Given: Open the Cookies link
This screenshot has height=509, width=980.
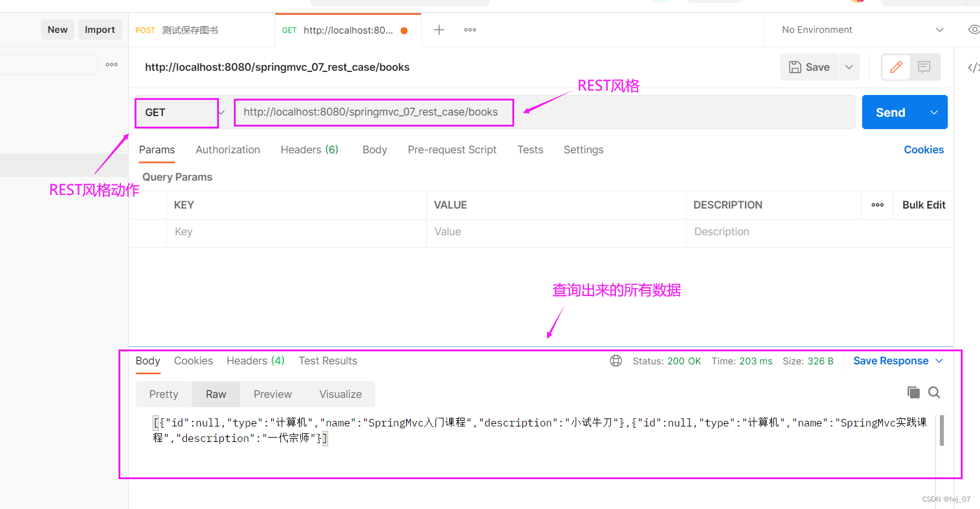Looking at the screenshot, I should pos(924,150).
